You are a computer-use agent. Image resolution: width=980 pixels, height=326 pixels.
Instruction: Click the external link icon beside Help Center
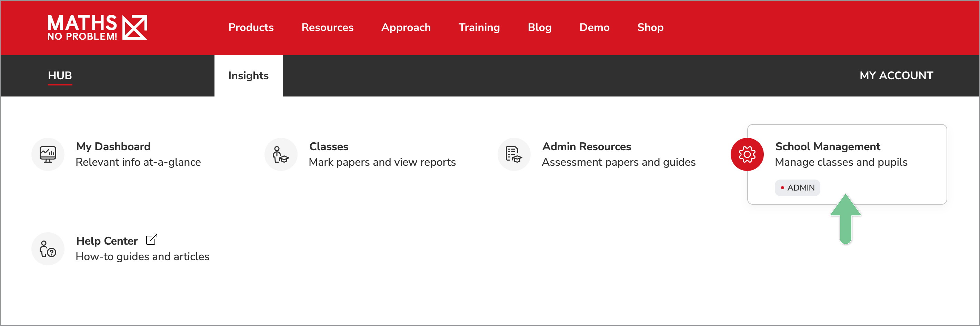151,240
